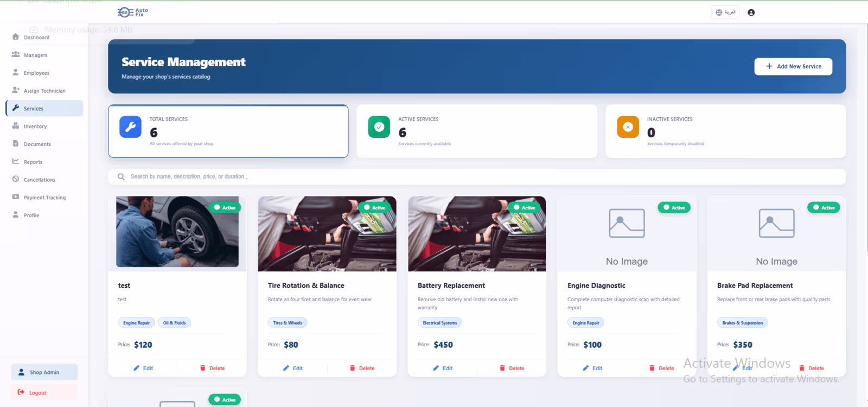Delete Brake Pad Replacement service
This screenshot has height=407, width=868.
click(x=811, y=368)
